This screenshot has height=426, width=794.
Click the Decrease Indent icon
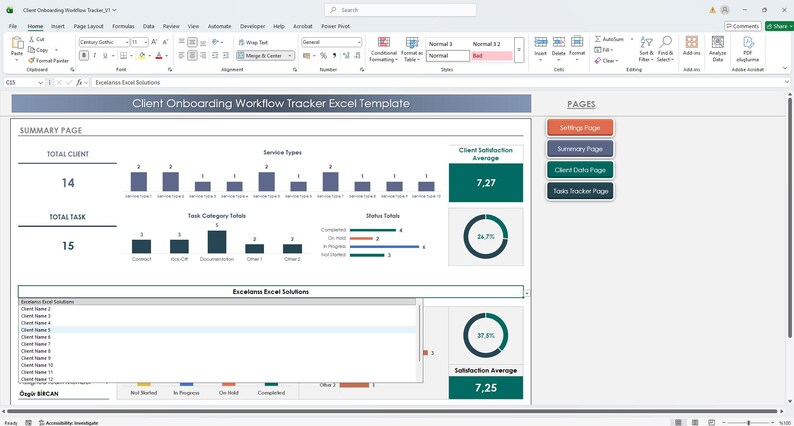(215, 56)
